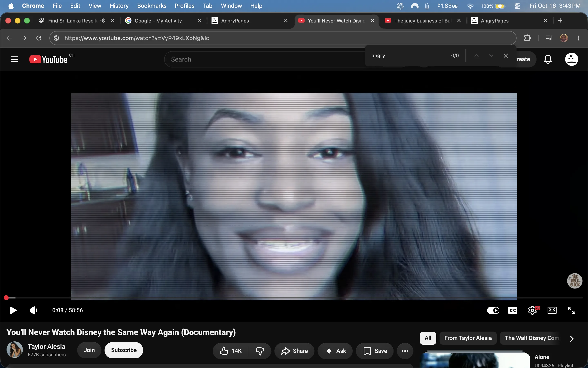Share the video

pos(294,351)
